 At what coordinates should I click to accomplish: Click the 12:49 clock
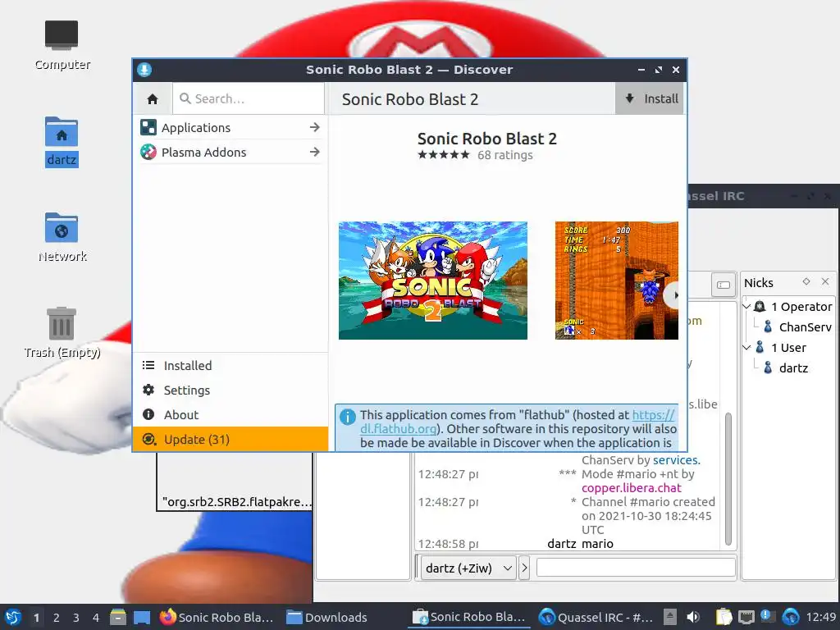coord(820,617)
